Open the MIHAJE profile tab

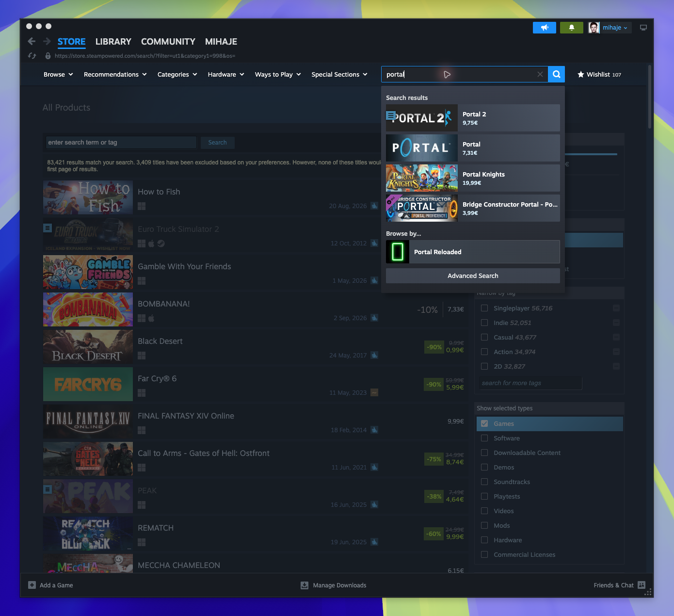221,42
